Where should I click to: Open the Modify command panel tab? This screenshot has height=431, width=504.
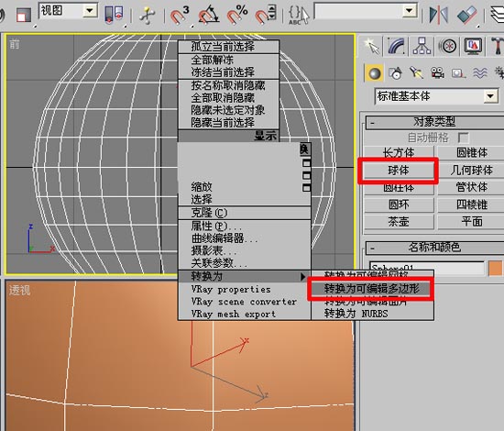click(396, 47)
